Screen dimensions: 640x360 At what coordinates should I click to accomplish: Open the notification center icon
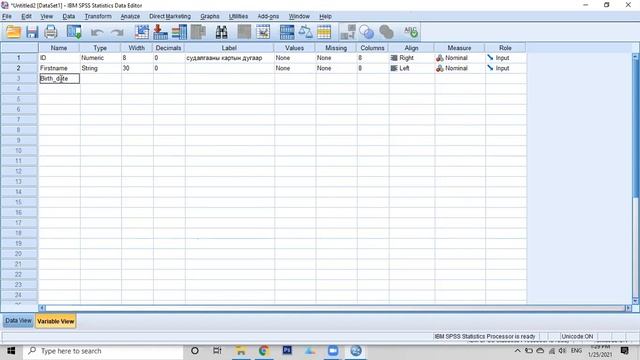coord(624,351)
